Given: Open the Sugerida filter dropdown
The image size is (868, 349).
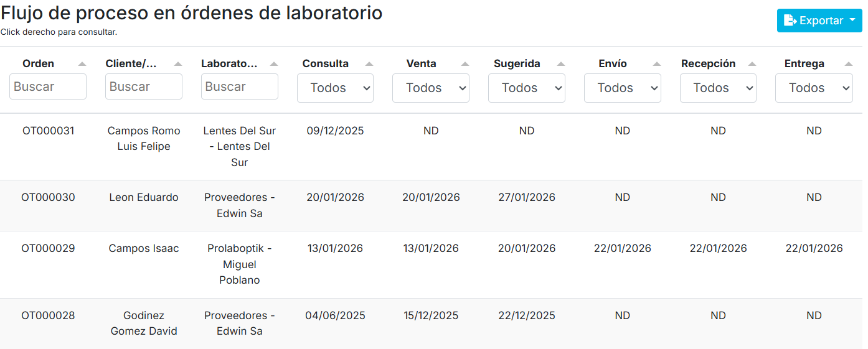Looking at the screenshot, I should pos(527,88).
